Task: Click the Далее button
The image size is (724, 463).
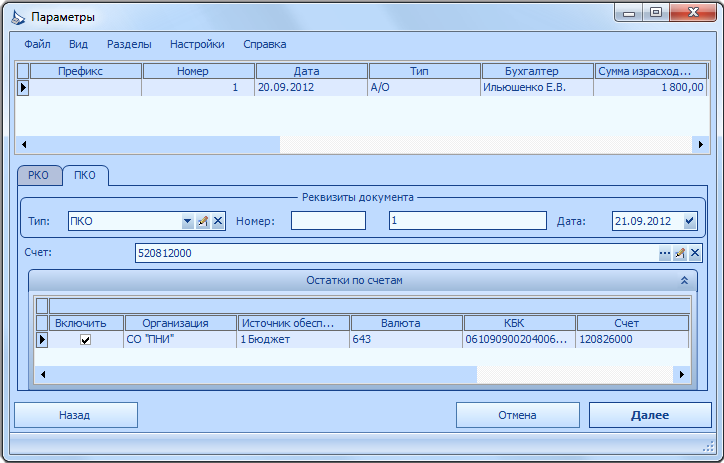Action: point(650,415)
